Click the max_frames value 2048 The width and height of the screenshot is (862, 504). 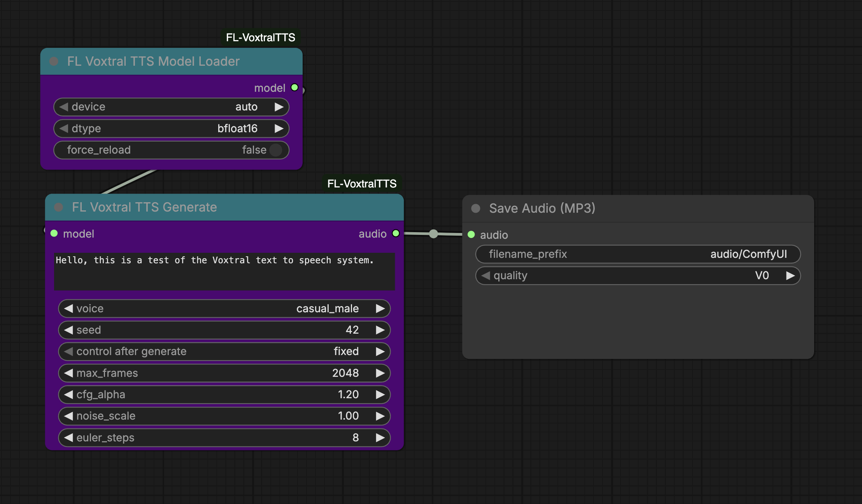(345, 373)
